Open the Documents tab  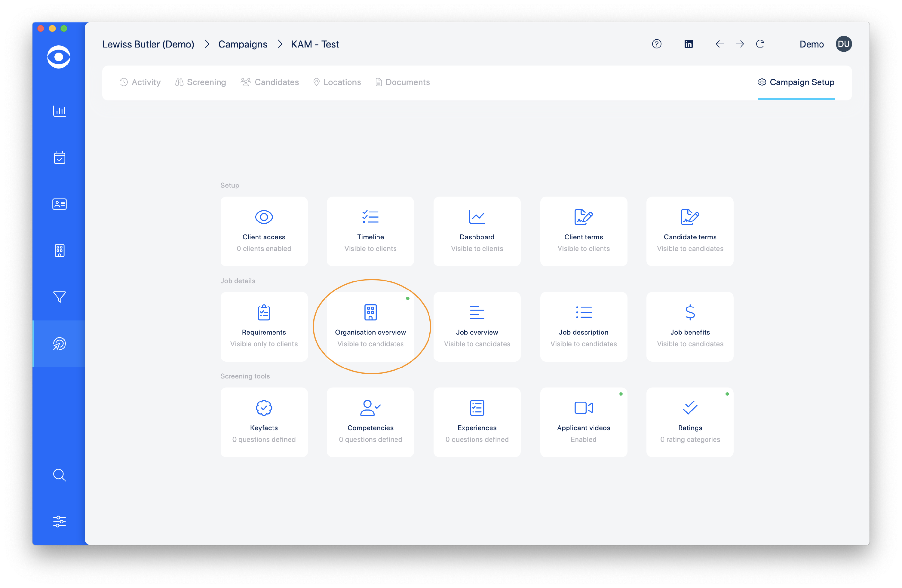point(403,82)
